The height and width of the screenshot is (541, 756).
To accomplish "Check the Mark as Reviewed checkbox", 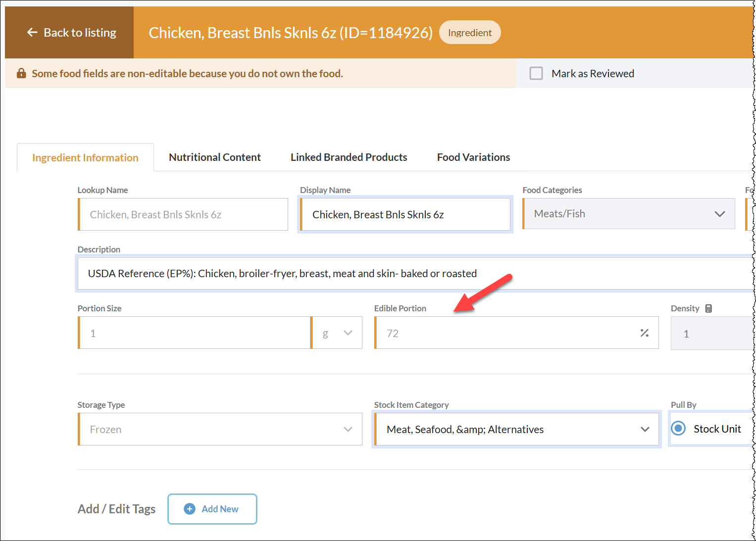I will pyautogui.click(x=536, y=74).
